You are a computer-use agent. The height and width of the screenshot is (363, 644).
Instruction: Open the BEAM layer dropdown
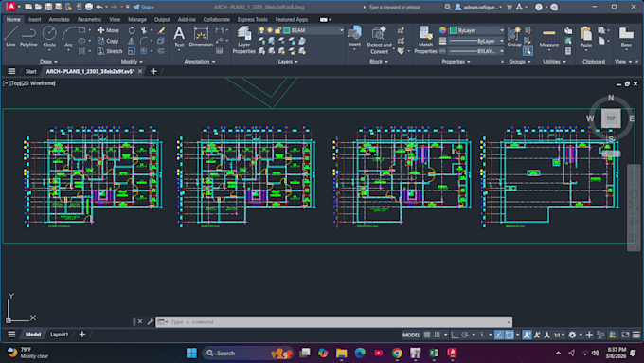point(341,30)
